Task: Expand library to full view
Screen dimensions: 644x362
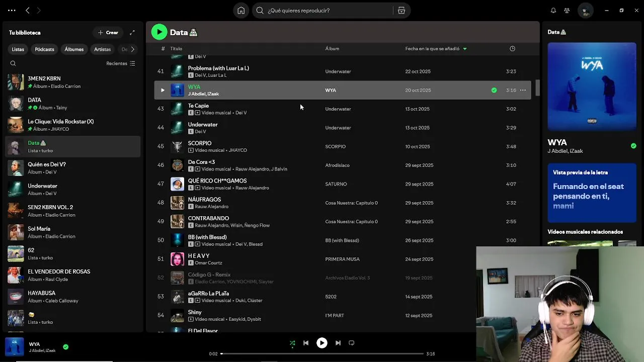Action: coord(132,33)
